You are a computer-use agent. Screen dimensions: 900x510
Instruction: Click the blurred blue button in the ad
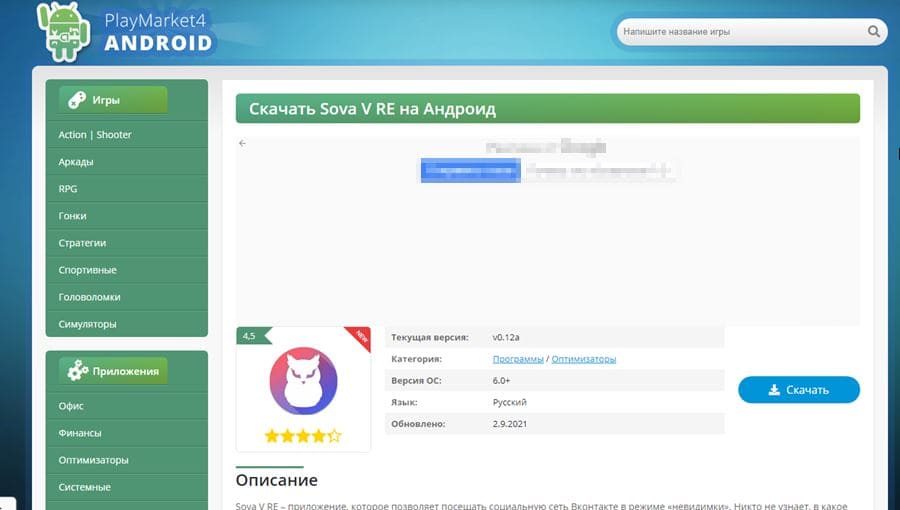(x=471, y=170)
